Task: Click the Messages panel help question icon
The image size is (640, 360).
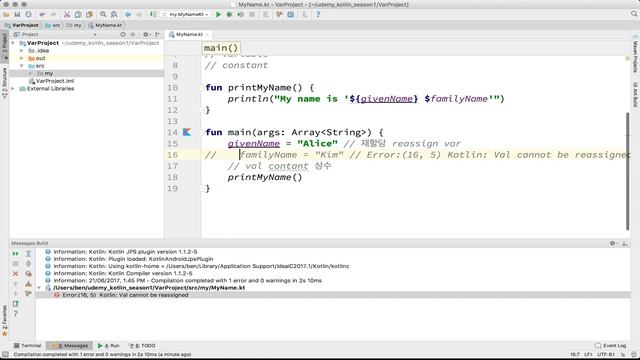Action: click(x=16, y=314)
